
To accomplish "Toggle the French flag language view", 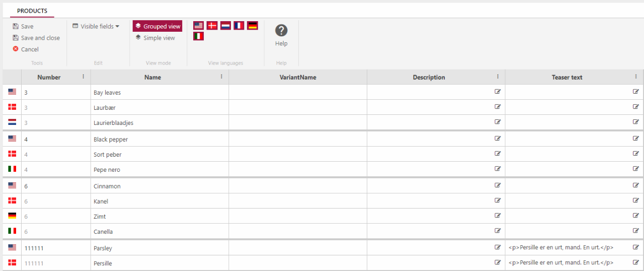I will coord(239,26).
